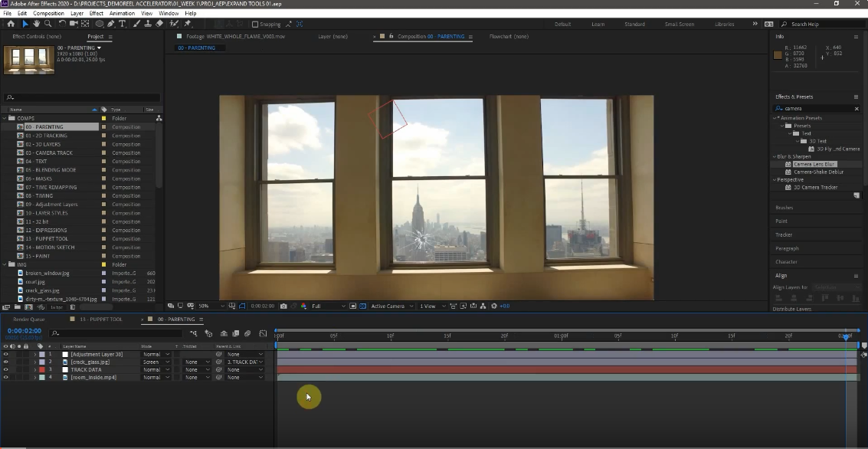The width and height of the screenshot is (868, 449).
Task: Expand the Adjustment Layer 30 properties
Action: [x=35, y=354]
